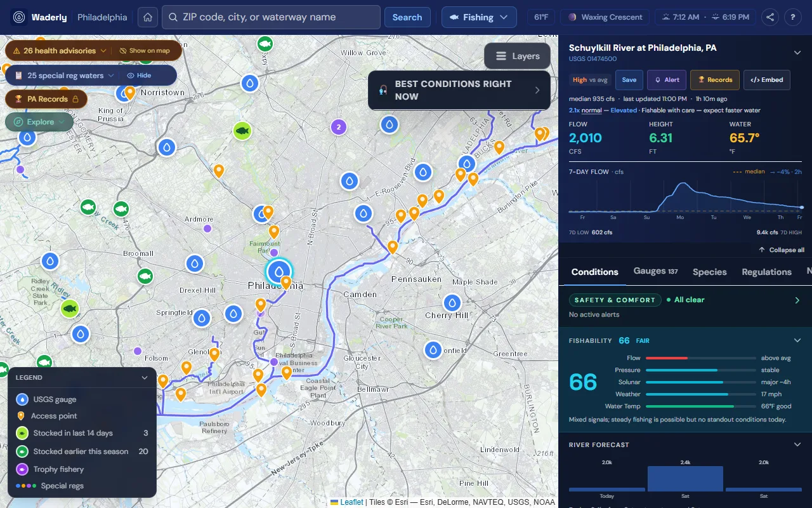Select the Conditions tab
This screenshot has width=812, height=508.
tap(595, 272)
